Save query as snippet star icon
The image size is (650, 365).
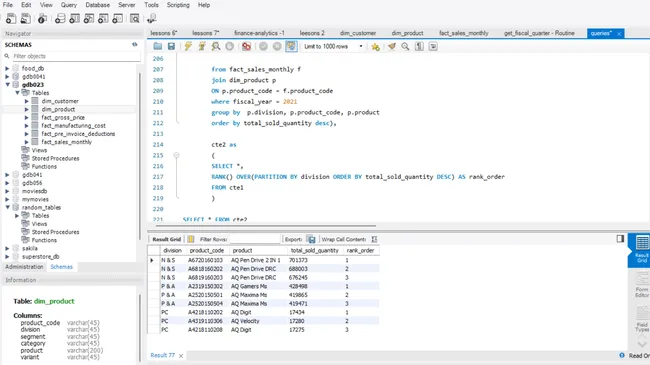coord(376,46)
